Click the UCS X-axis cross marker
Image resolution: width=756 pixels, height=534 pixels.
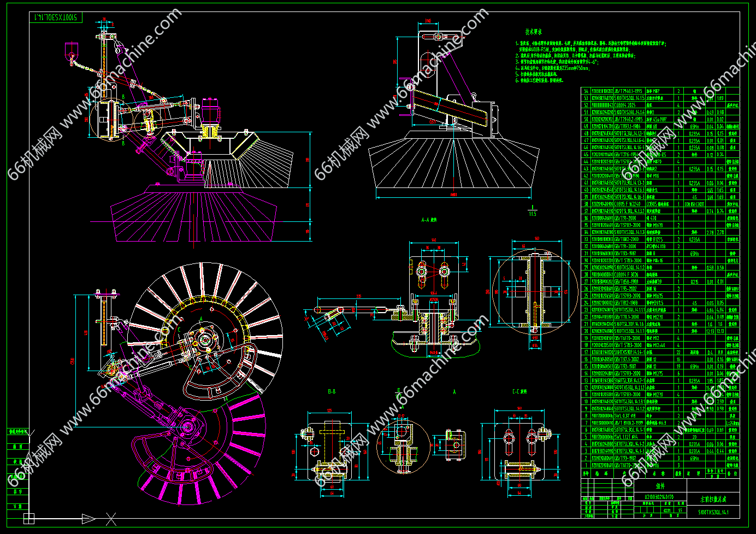coord(111,519)
